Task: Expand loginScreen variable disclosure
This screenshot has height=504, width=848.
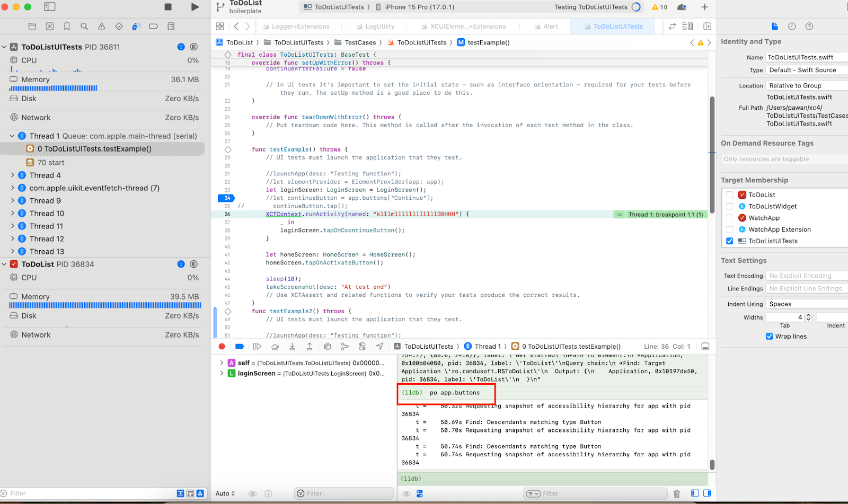Action: pos(222,374)
